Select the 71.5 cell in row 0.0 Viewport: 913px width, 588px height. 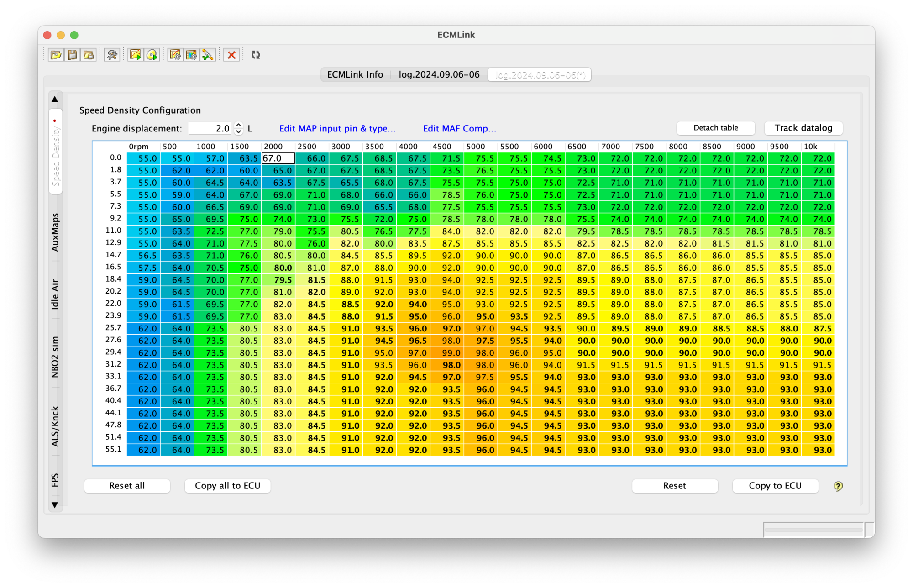446,158
